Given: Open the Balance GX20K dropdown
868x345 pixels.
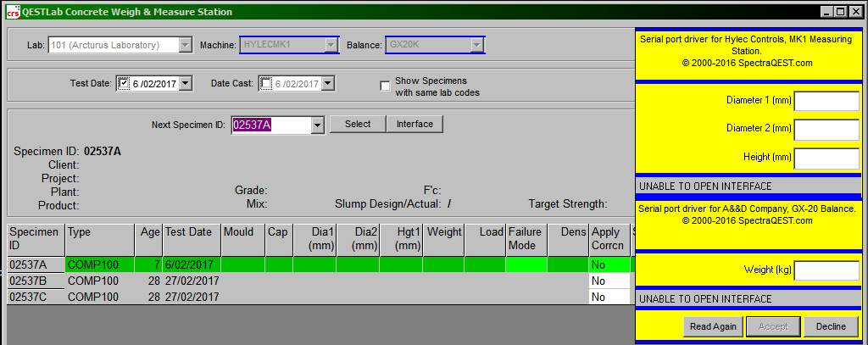Looking at the screenshot, I should tap(477, 45).
